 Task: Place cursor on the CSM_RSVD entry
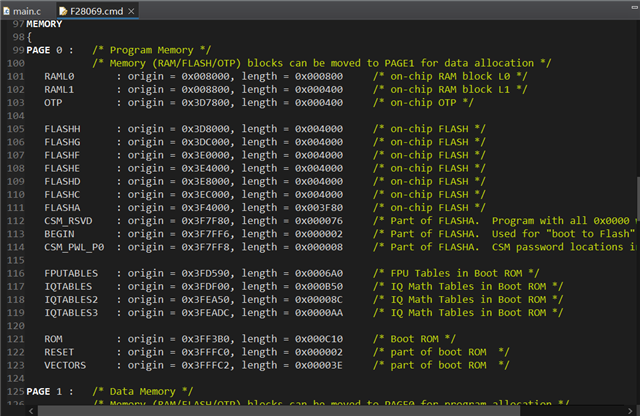click(68, 220)
